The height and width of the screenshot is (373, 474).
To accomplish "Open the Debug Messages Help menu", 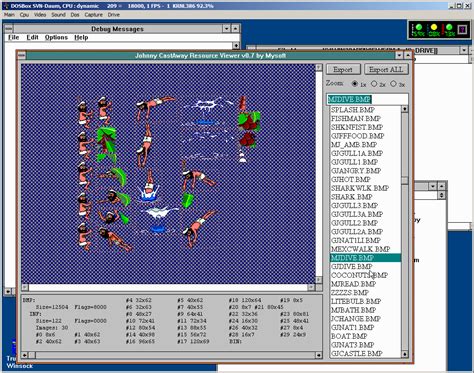I will 81,37.
